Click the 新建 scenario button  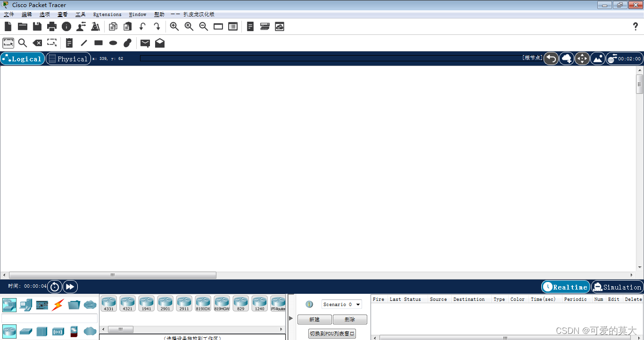(314, 320)
